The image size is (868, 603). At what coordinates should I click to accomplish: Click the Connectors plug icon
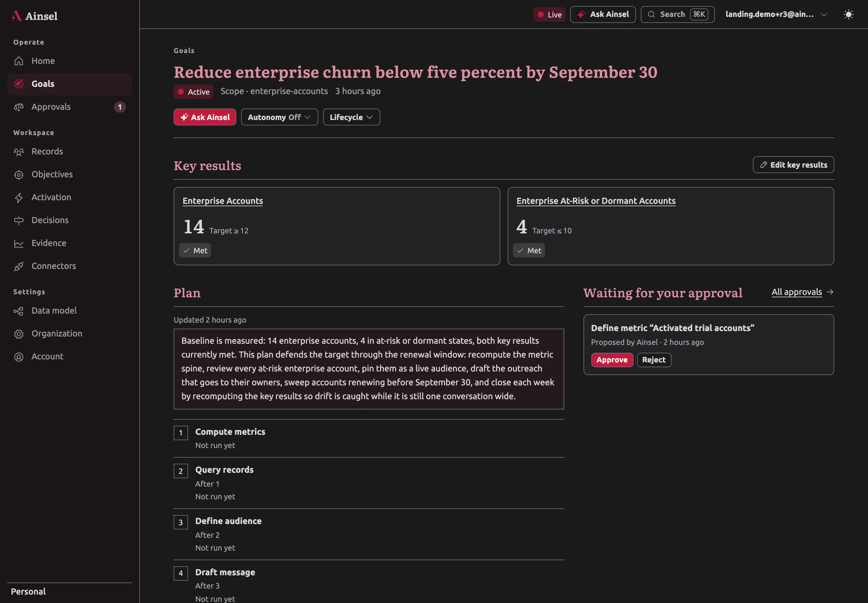tap(19, 266)
